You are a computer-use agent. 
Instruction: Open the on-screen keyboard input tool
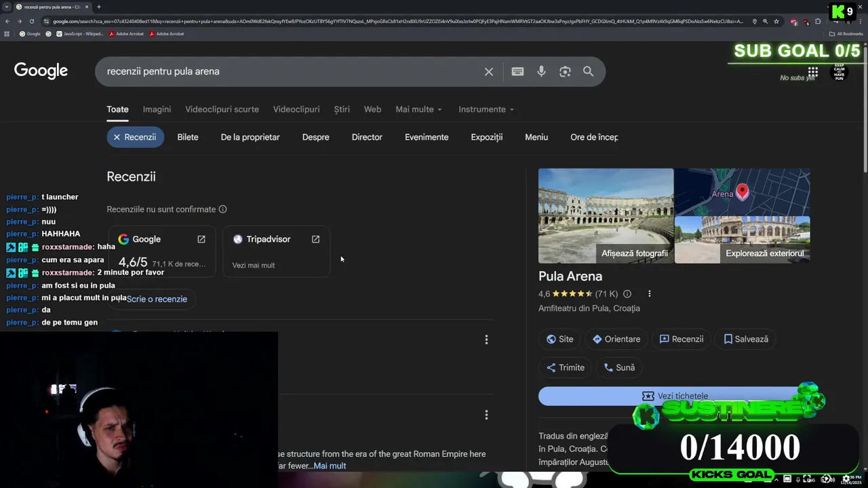[x=517, y=71]
